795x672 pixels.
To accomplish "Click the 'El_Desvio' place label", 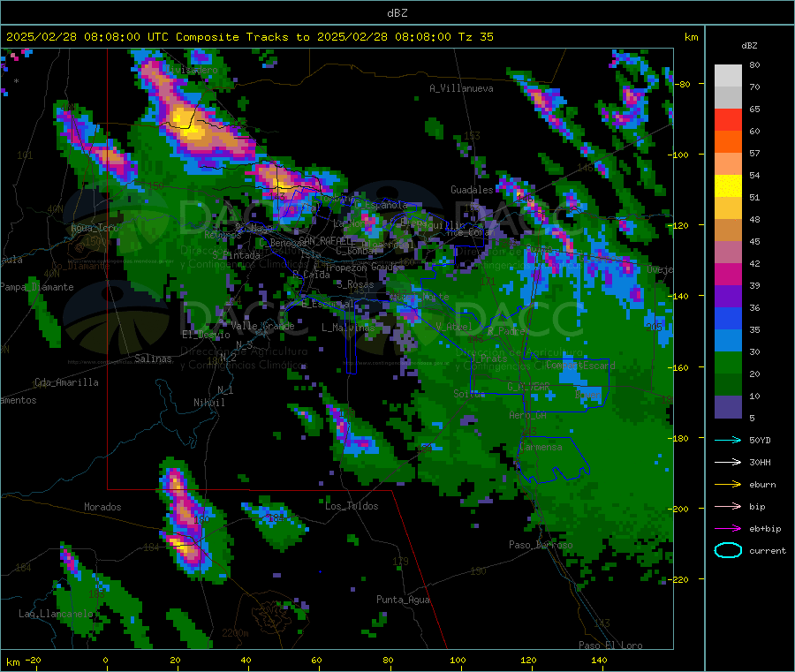I will [x=206, y=335].
